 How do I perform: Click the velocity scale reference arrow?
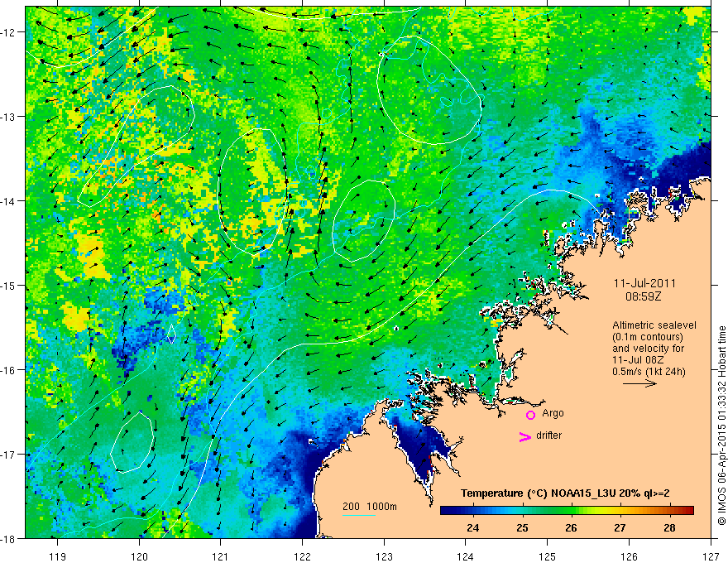coord(639,383)
